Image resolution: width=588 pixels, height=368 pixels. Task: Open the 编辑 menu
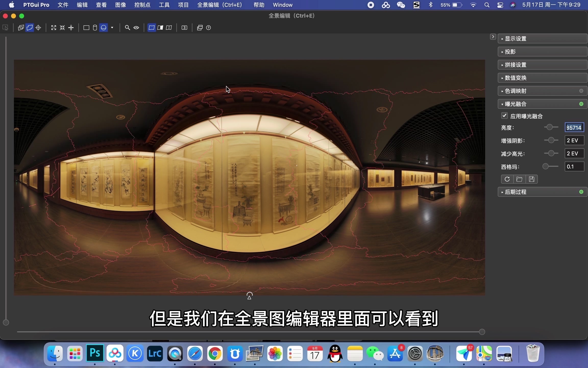82,5
